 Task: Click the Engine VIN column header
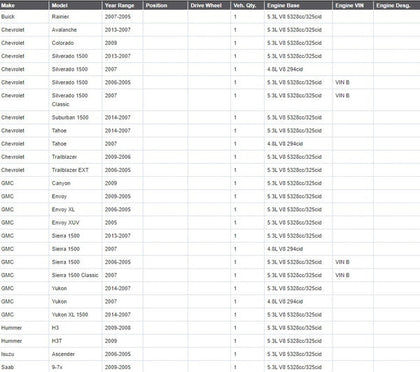click(x=353, y=5)
